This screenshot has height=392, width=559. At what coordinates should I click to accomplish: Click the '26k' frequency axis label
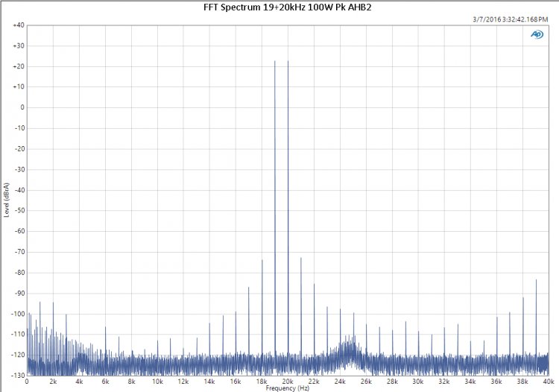[x=366, y=382]
